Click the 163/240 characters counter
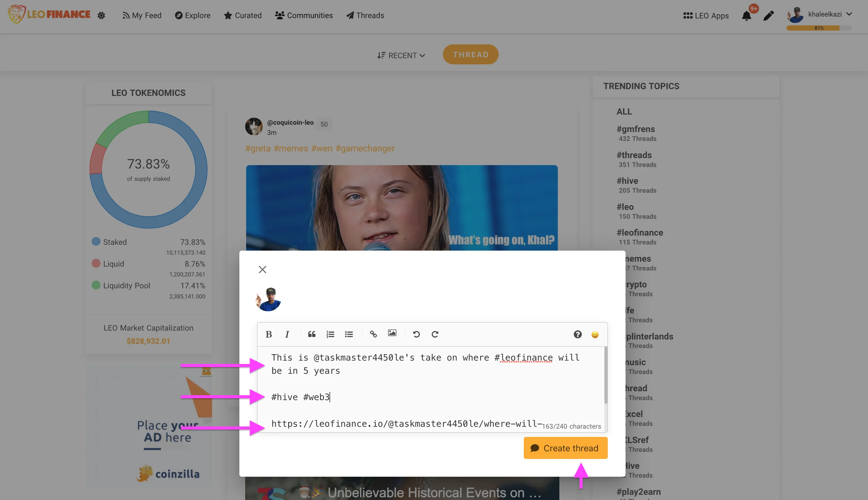The width and height of the screenshot is (868, 500). coord(572,426)
